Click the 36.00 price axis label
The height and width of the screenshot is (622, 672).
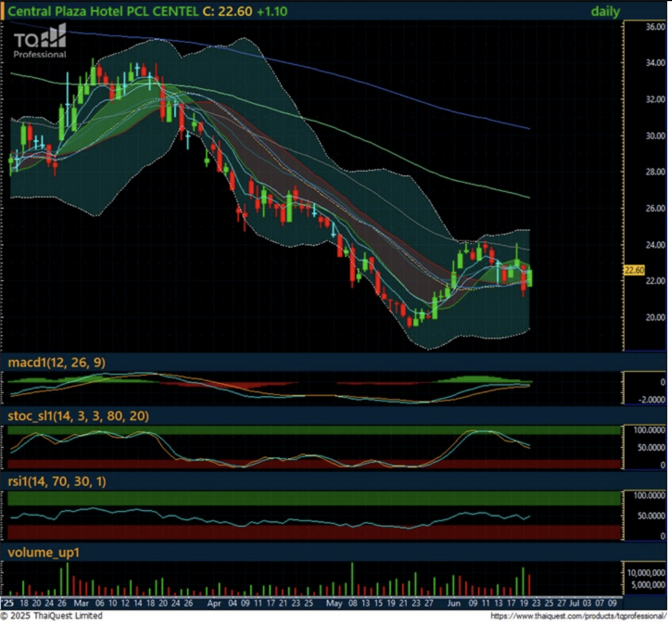655,27
